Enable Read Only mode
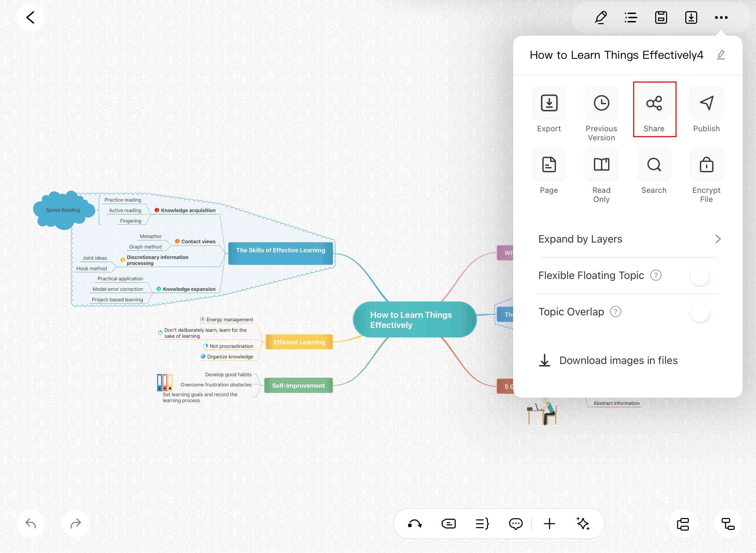Viewport: 756px width, 553px height. [x=601, y=164]
